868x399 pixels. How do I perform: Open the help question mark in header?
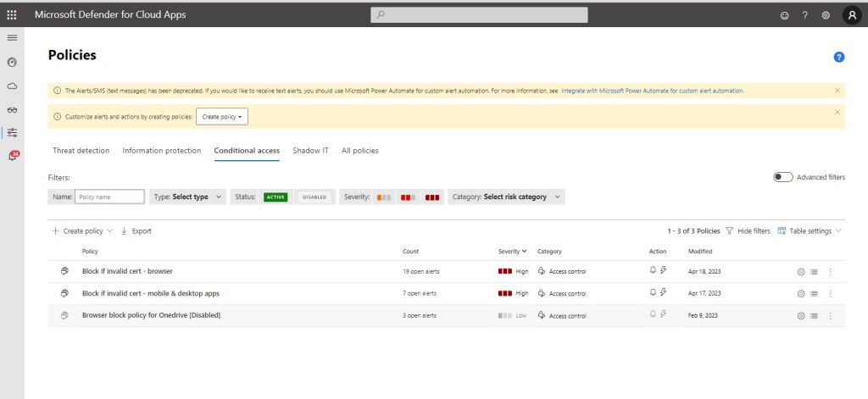point(805,15)
